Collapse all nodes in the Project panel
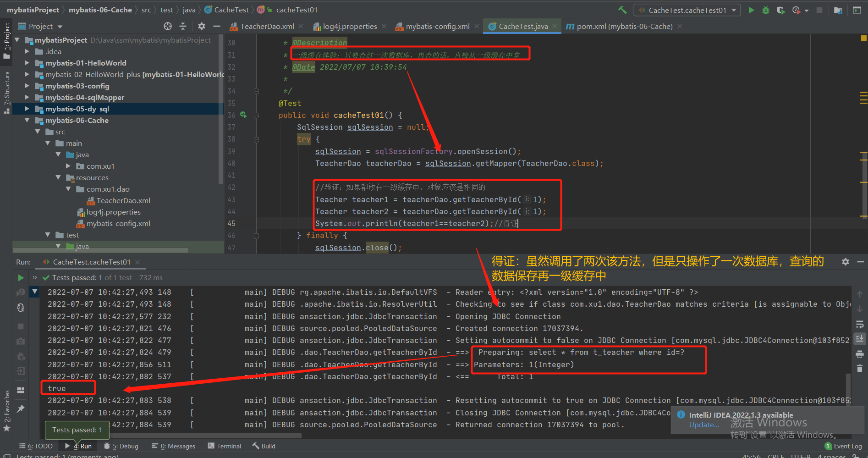Screen dimensions: 868x458 183,26
